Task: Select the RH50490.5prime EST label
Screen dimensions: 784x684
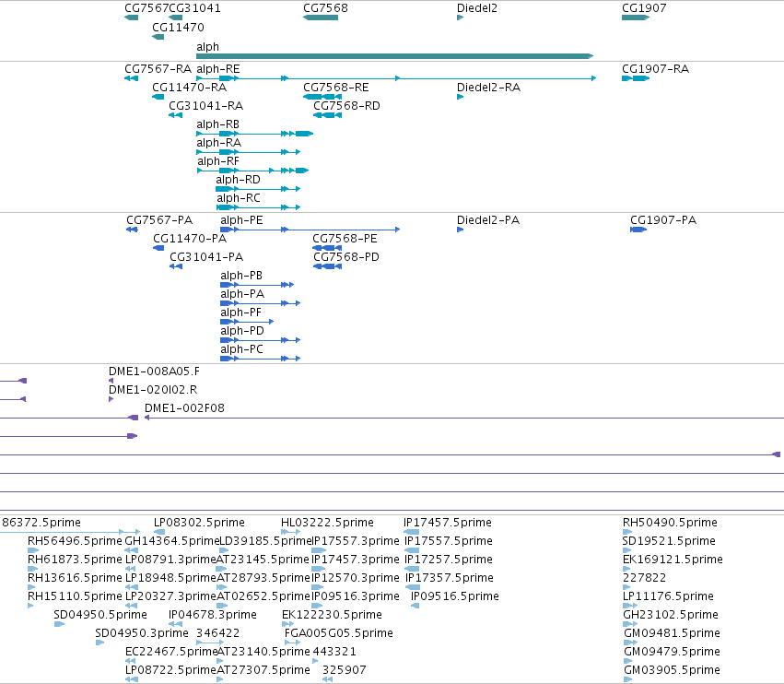Action: (670, 523)
